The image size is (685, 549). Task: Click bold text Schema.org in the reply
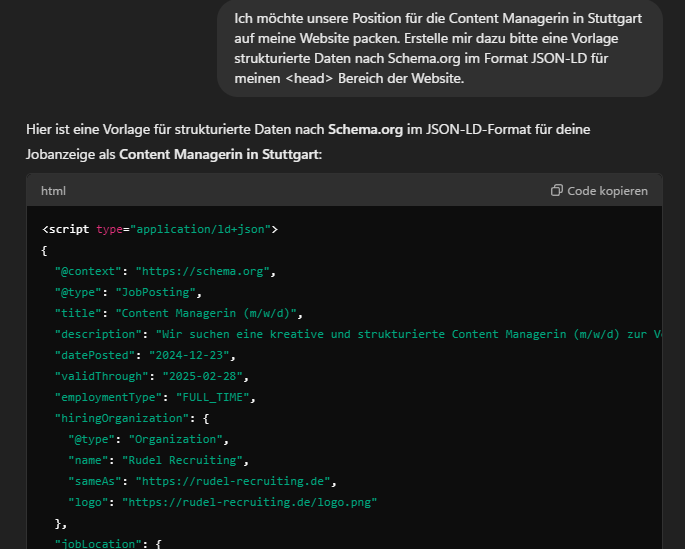[x=365, y=129]
